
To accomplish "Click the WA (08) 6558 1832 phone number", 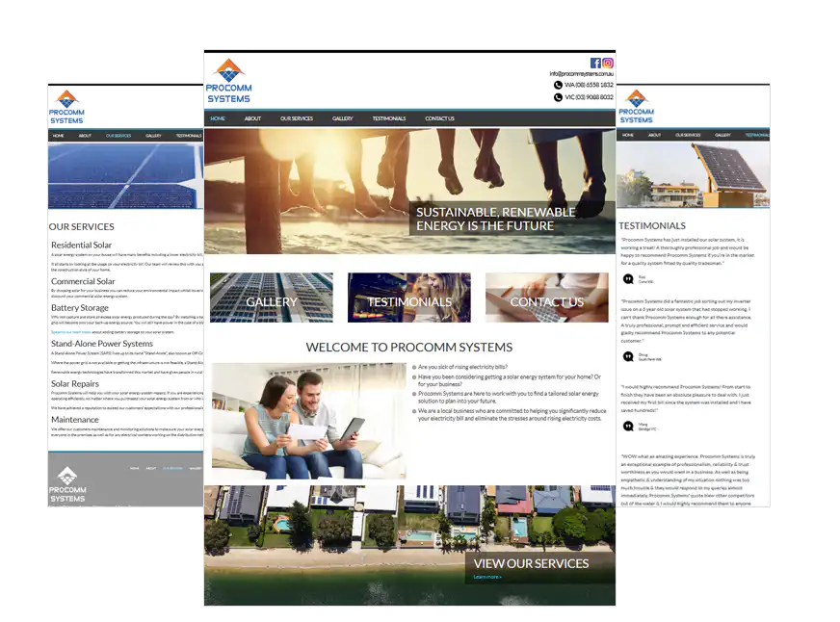I will 589,85.
